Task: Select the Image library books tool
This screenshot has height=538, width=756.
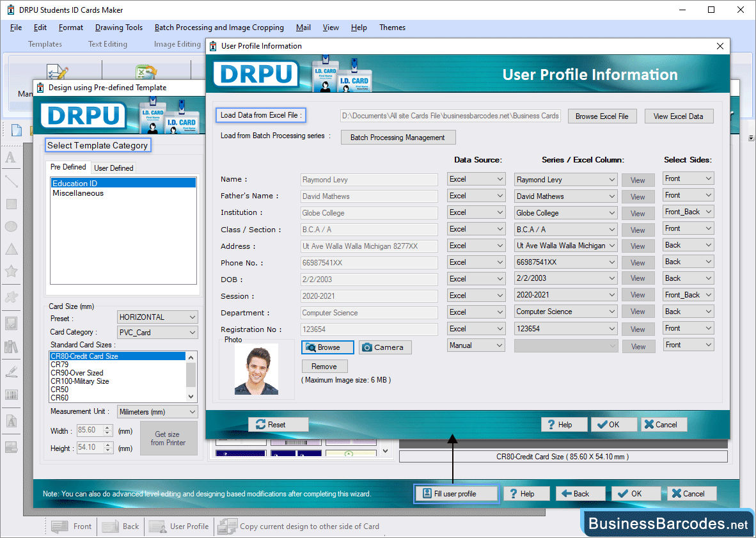Action: coord(11,346)
